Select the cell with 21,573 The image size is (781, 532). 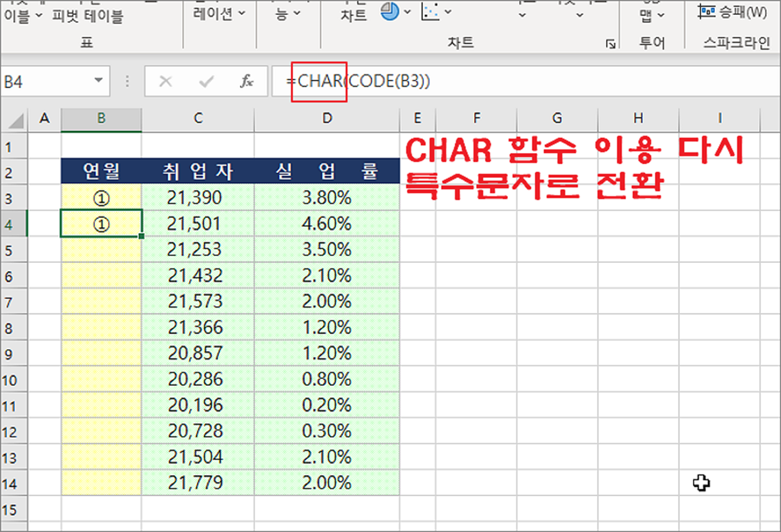click(198, 302)
